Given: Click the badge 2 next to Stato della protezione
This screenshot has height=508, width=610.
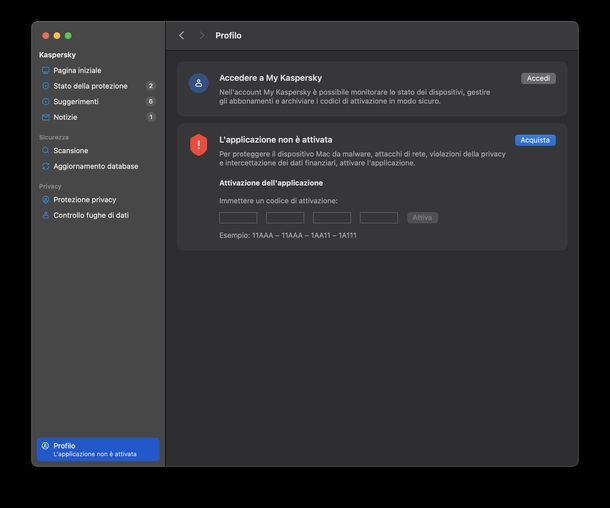Looking at the screenshot, I should [x=151, y=86].
